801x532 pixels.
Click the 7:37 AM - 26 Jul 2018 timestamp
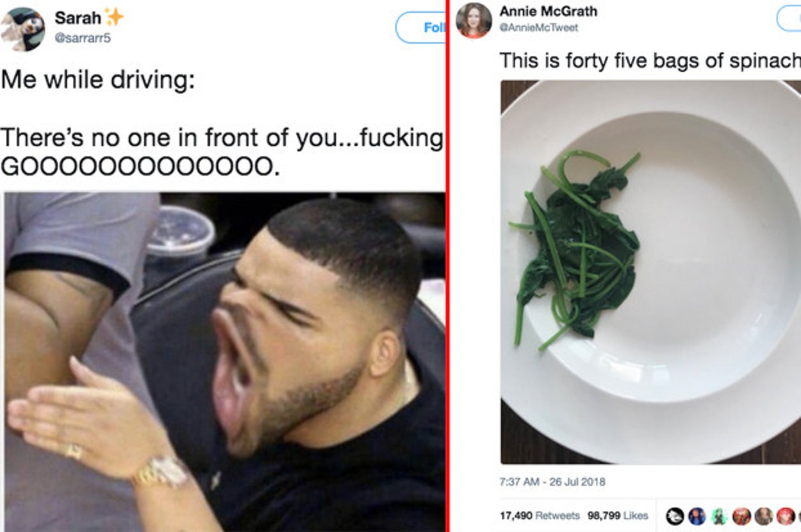(x=552, y=481)
